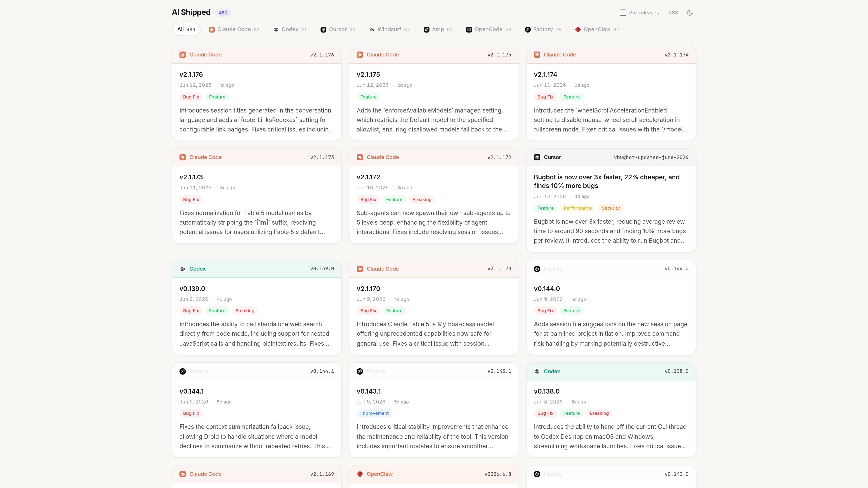Open the v2.1.175 release title
Viewport: 868px width, 488px height.
[x=368, y=74]
